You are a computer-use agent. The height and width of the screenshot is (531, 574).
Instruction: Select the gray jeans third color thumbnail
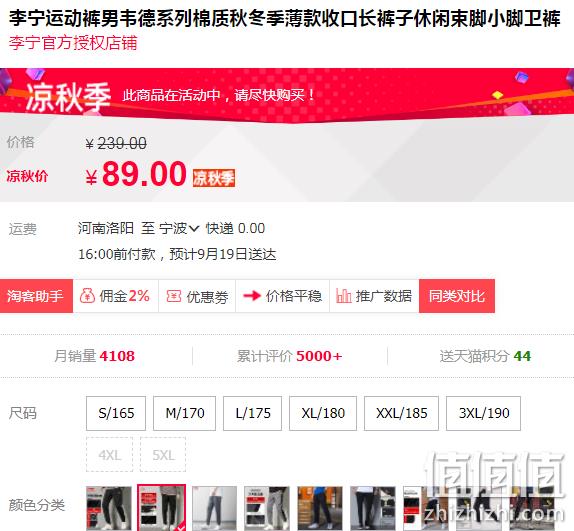[214, 508]
